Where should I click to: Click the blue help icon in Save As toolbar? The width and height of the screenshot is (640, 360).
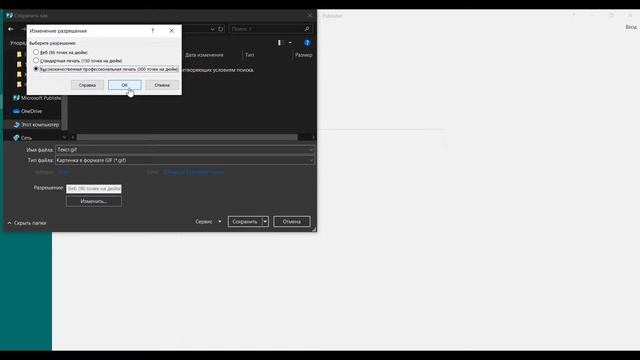(x=307, y=42)
